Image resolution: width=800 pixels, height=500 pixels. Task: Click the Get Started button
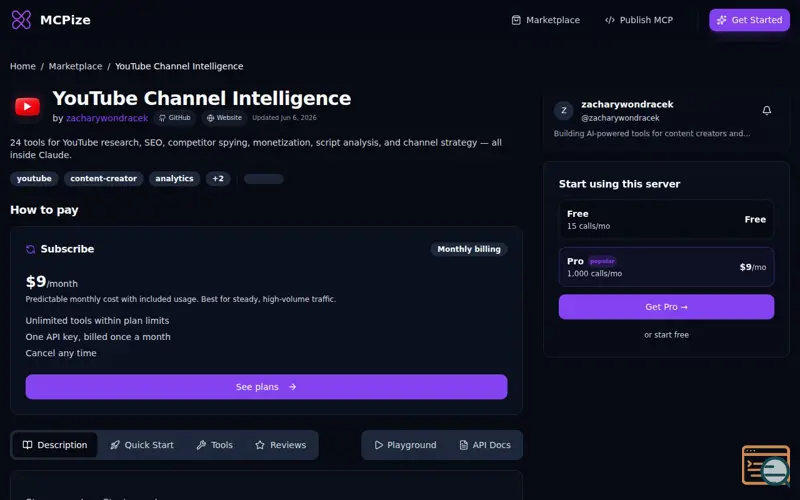[749, 20]
